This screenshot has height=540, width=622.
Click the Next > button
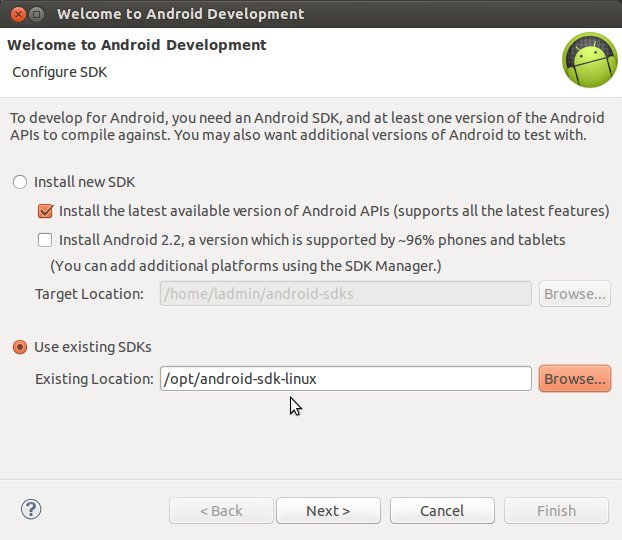[328, 511]
